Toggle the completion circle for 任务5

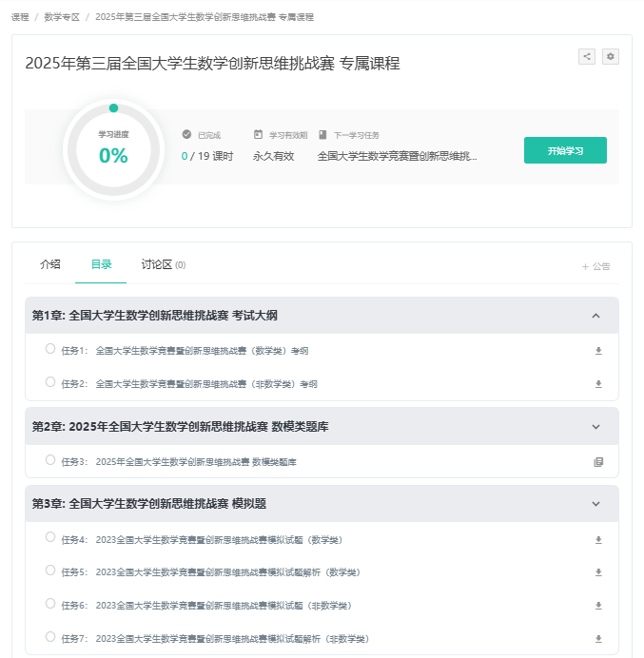pos(50,571)
